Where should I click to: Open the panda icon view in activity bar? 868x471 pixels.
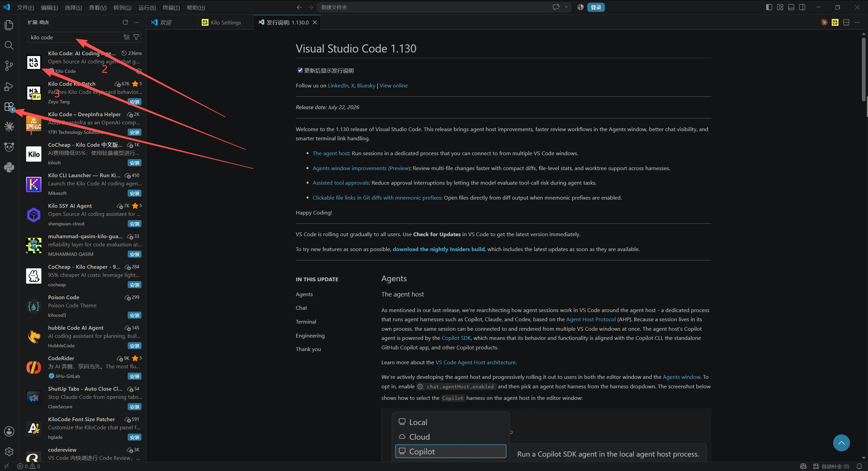click(x=9, y=147)
